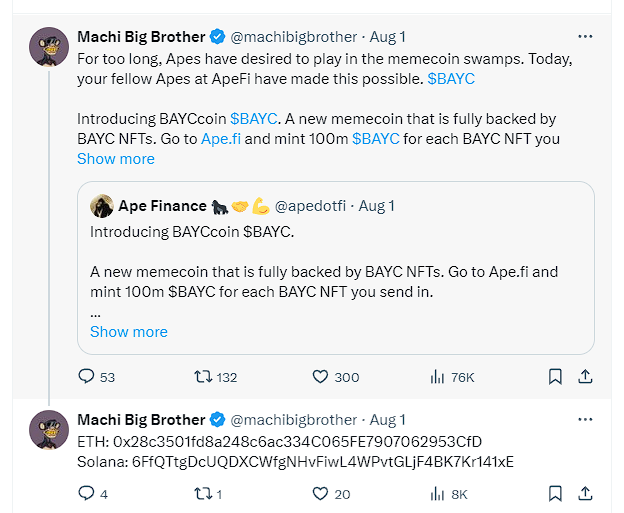Like the ETH address tweet with 20 likes
The width and height of the screenshot is (624, 513).
point(321,493)
